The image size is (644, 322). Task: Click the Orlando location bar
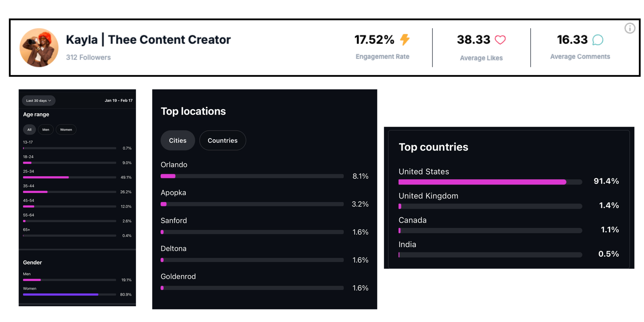[x=252, y=176]
